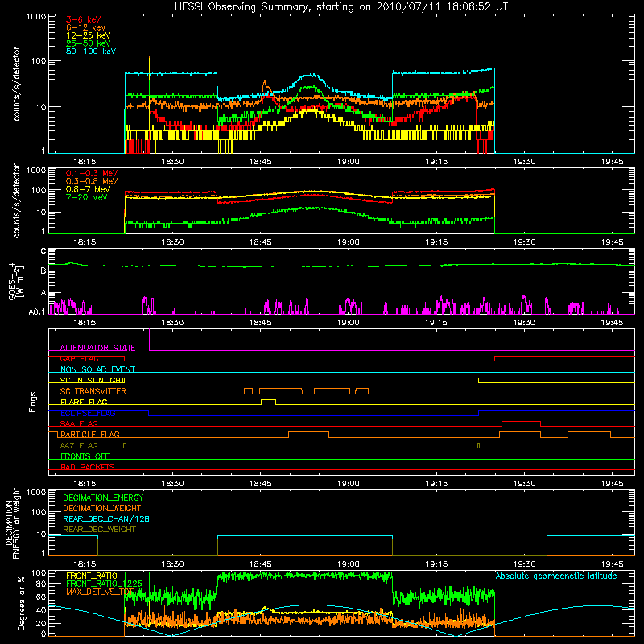644x644 pixels.
Task: Click the DECIMATION ENERGY or weight axis label
Action: tap(12, 522)
